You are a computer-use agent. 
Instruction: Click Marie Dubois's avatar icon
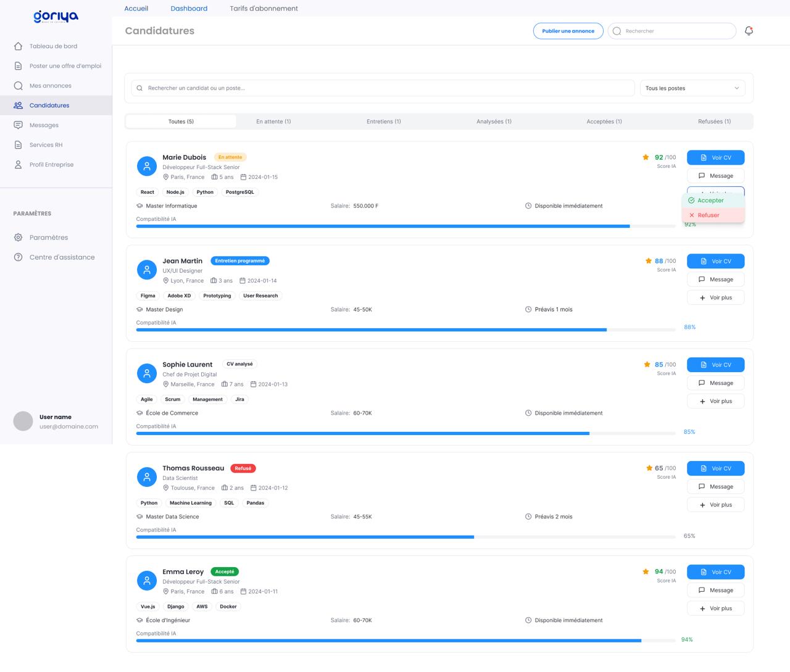(x=146, y=166)
